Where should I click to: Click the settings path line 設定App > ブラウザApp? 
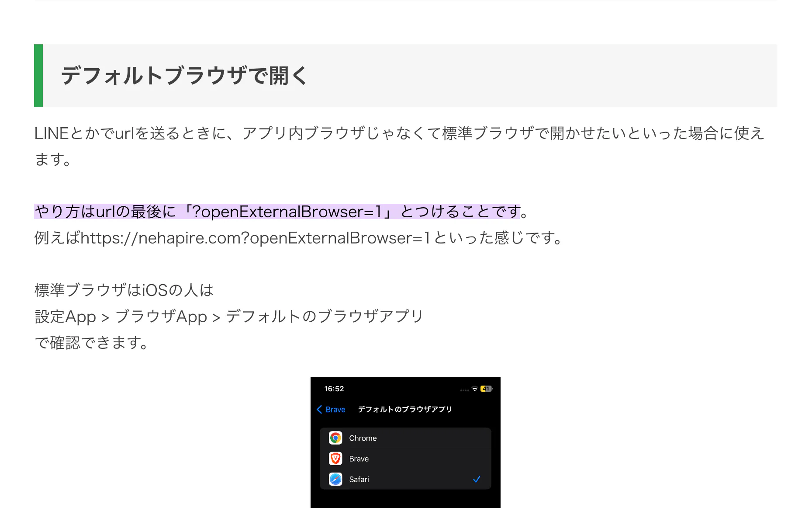point(229,317)
